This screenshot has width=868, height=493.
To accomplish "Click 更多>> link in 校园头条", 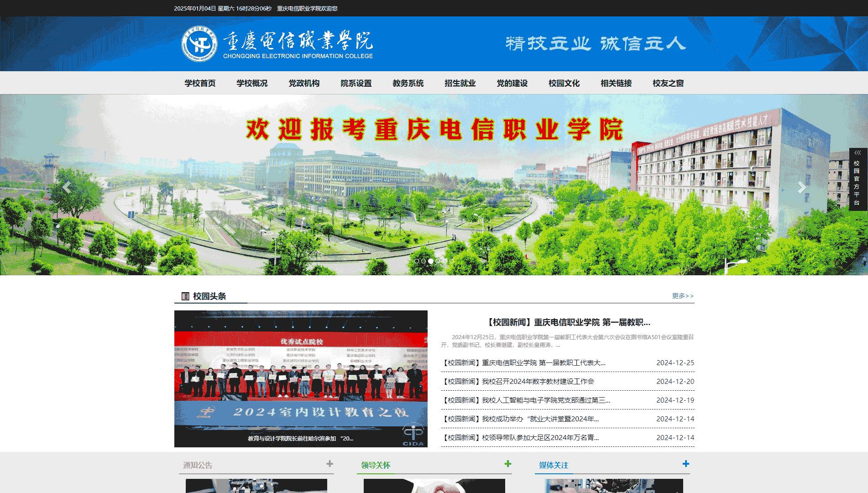I will pos(683,296).
